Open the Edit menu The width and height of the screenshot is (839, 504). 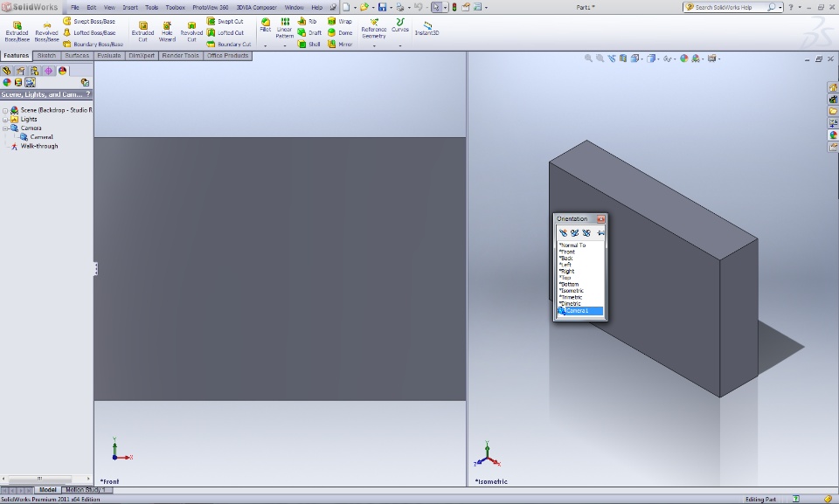[92, 8]
